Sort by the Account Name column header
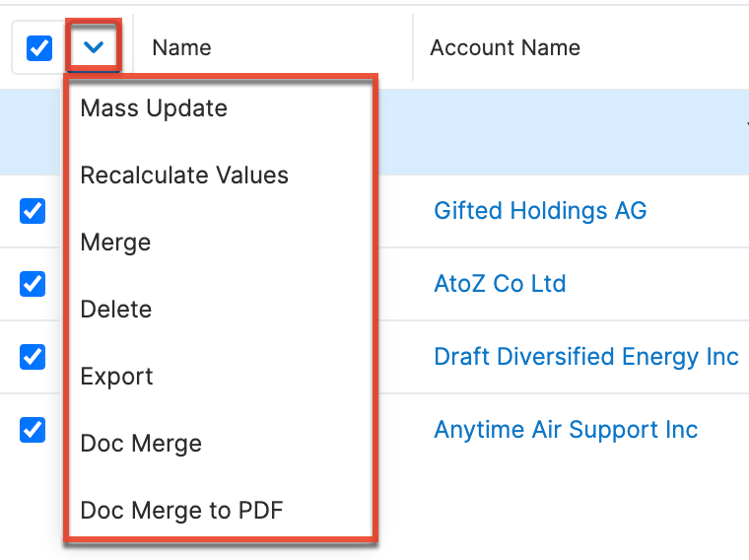Image resolution: width=749 pixels, height=560 pixels. tap(505, 47)
